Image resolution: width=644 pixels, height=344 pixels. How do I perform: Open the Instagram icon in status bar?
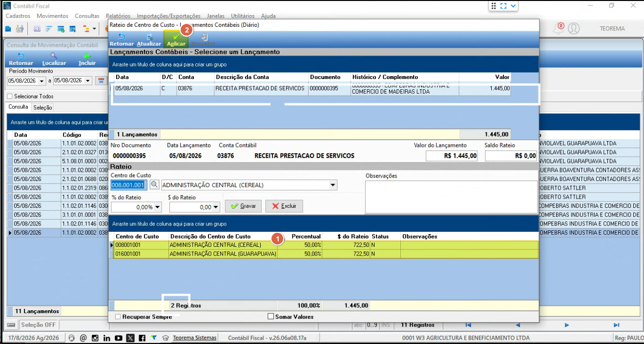[x=95, y=338]
